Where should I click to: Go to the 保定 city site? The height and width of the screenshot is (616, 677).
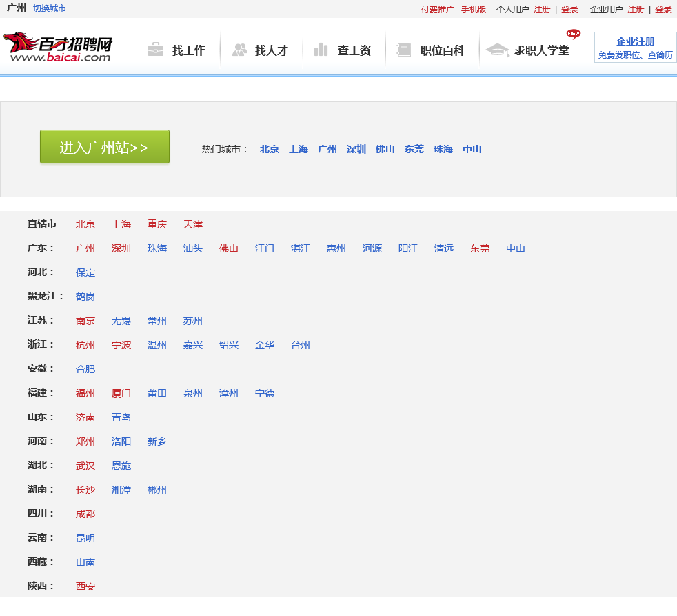(x=85, y=272)
